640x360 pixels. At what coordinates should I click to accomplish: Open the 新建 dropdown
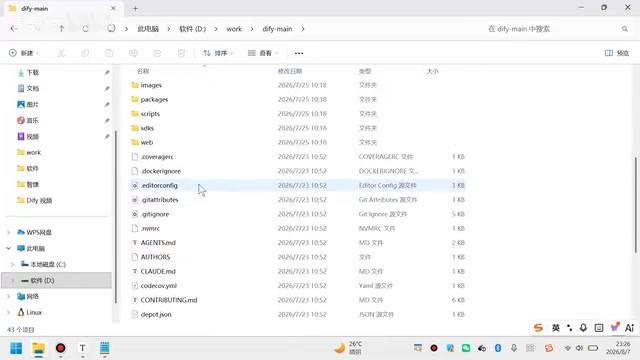24,53
